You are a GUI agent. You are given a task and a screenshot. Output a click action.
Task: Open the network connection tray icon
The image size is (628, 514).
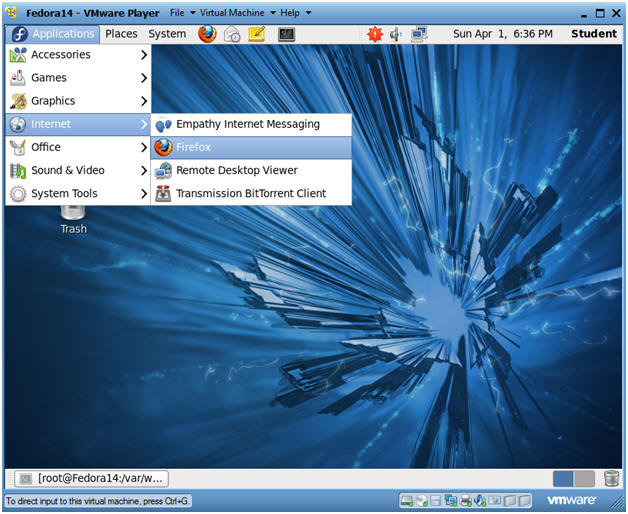(419, 34)
